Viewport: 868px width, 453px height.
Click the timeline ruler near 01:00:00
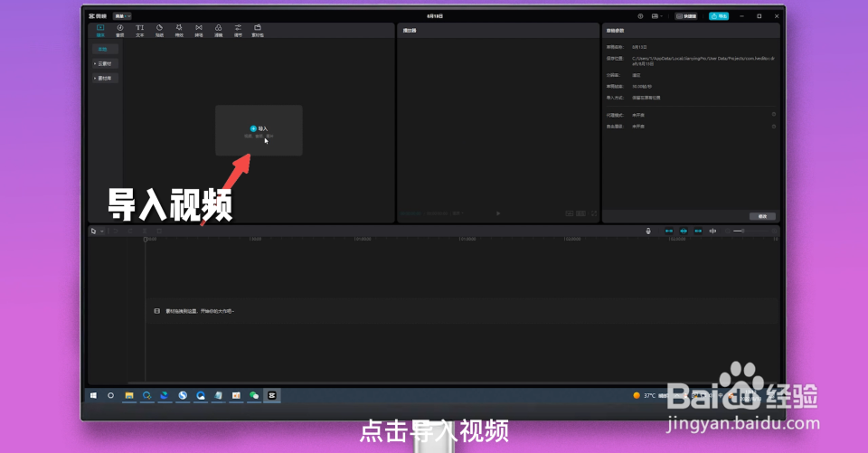point(362,240)
